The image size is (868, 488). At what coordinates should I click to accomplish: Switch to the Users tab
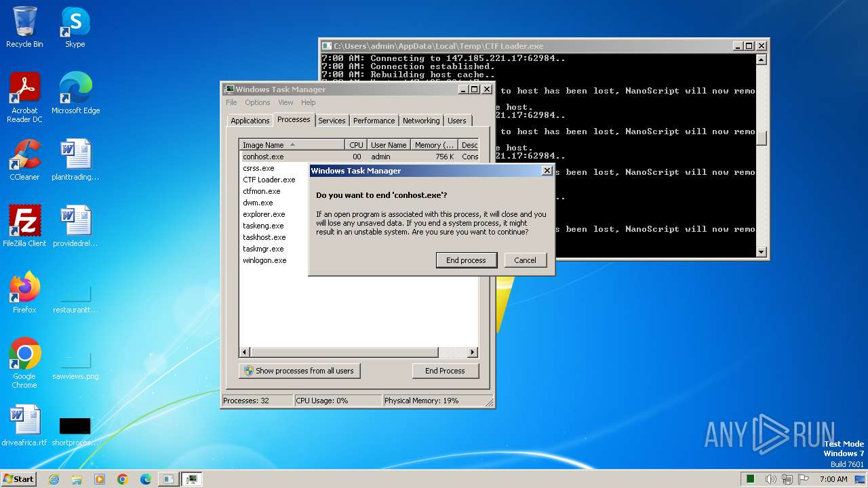(457, 121)
